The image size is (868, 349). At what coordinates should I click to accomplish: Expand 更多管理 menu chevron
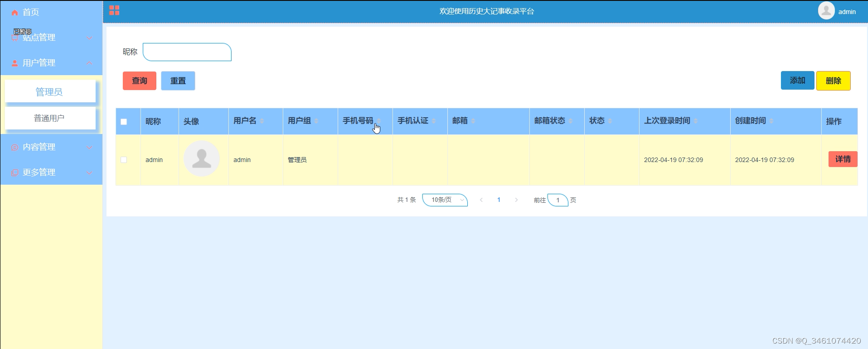(90, 172)
